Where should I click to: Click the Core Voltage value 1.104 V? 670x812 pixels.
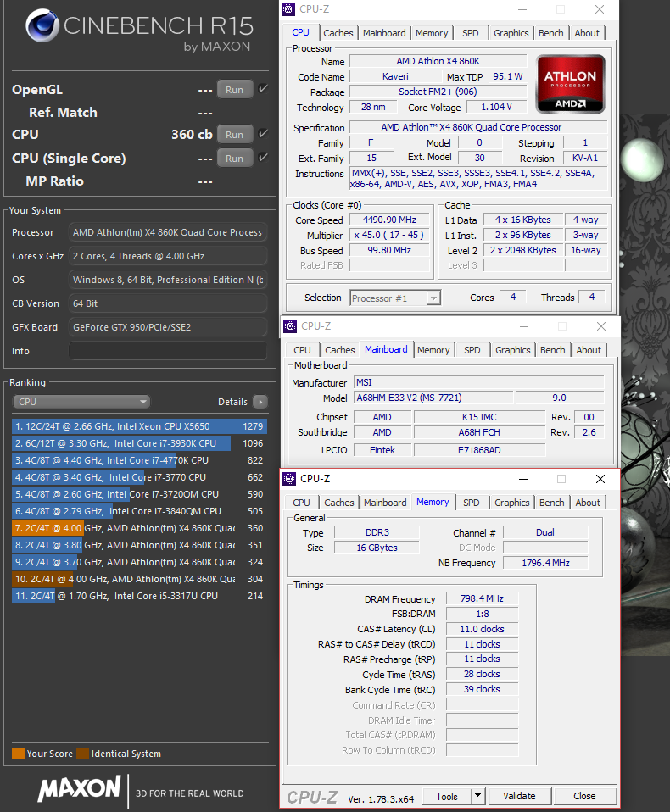coord(496,107)
